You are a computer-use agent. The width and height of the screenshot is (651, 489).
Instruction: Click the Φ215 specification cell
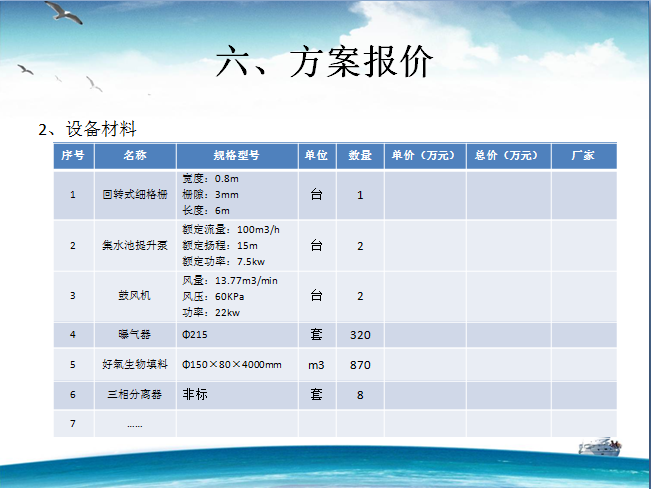[x=237, y=335]
